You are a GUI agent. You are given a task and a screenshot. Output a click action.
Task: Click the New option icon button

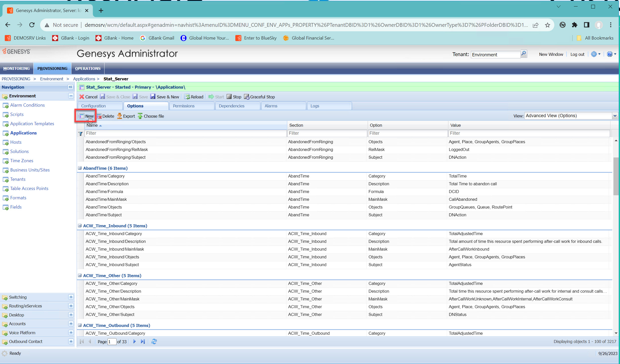point(86,116)
